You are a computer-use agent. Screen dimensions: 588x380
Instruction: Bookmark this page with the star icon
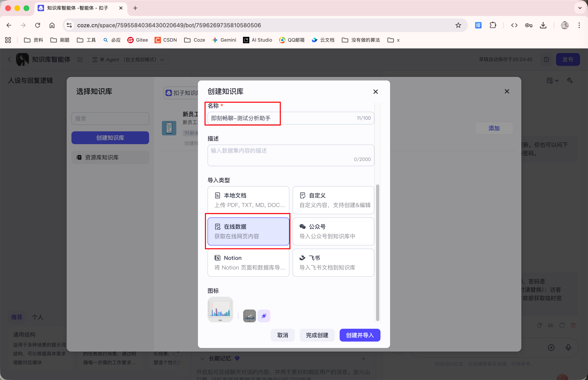click(x=458, y=25)
